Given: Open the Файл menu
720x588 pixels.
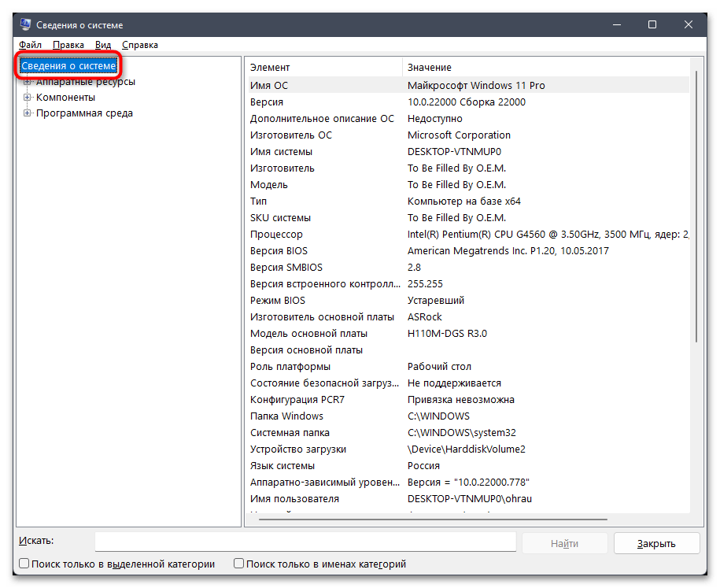Looking at the screenshot, I should tap(31, 45).
